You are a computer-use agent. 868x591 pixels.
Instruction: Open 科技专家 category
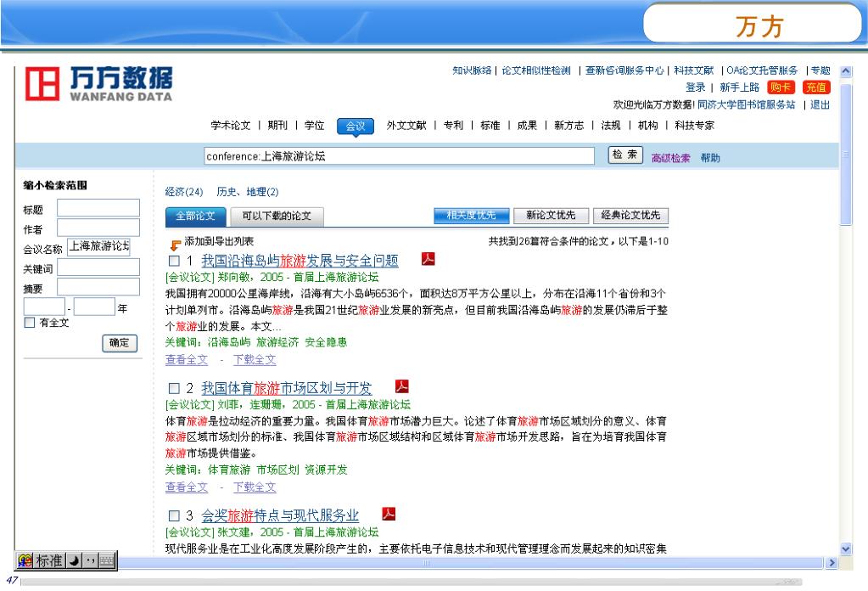[694, 125]
